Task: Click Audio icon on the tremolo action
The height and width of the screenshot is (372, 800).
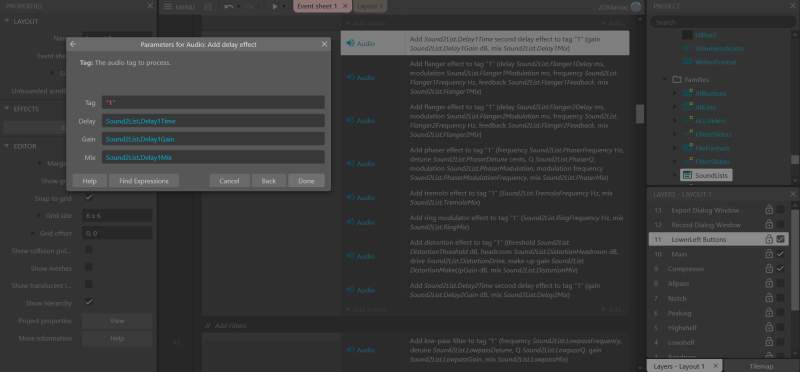Action: pos(350,197)
